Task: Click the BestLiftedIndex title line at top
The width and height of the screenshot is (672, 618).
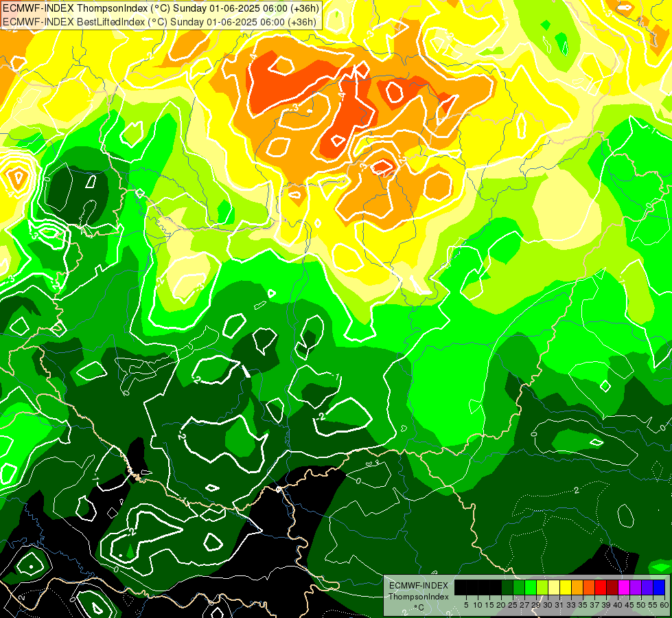Action: (159, 22)
